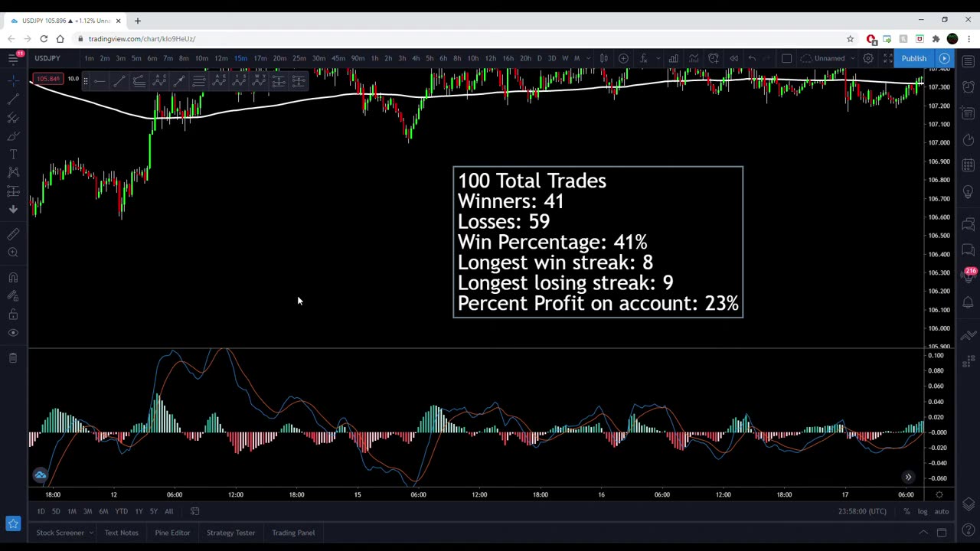Open the select layout square icon
980x551 pixels.
click(x=786, y=58)
